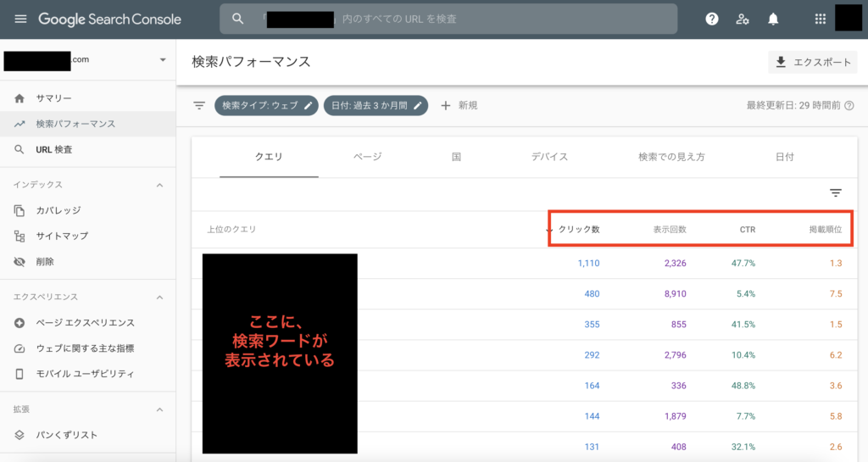This screenshot has height=462, width=868.
Task: Sort by CTR column header
Action: [748, 229]
